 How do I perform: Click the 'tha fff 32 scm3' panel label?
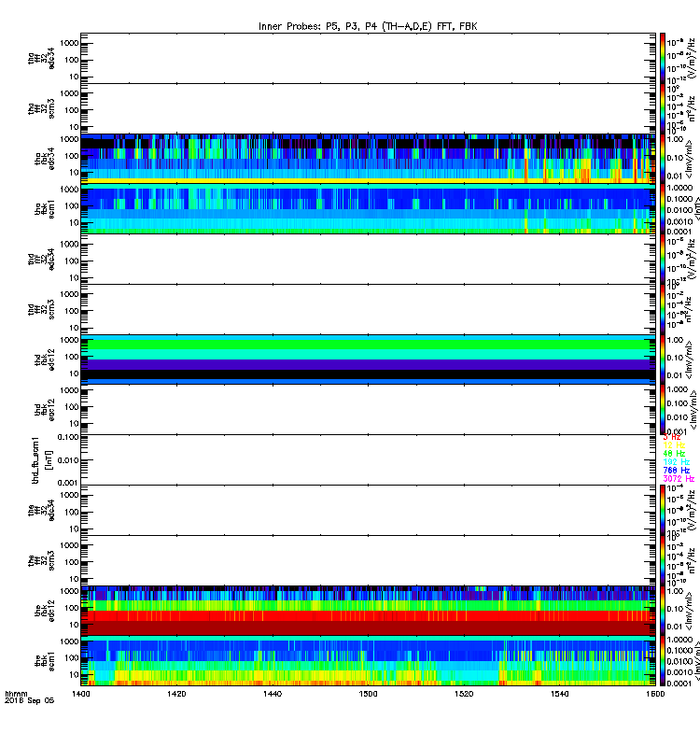[x=41, y=108]
